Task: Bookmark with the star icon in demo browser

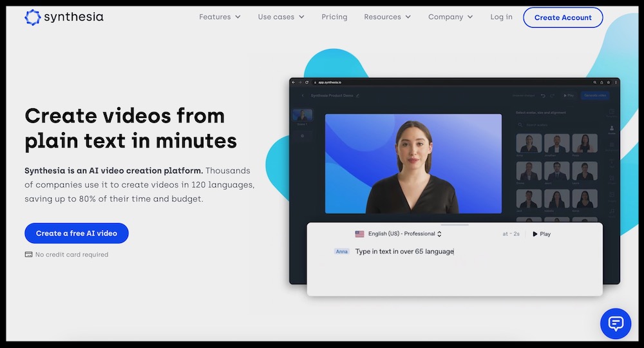Action: [x=609, y=82]
